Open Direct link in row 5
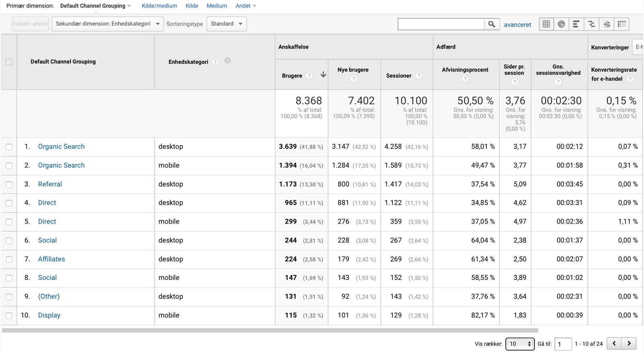Viewport: 644px width, 355px height. pos(47,222)
